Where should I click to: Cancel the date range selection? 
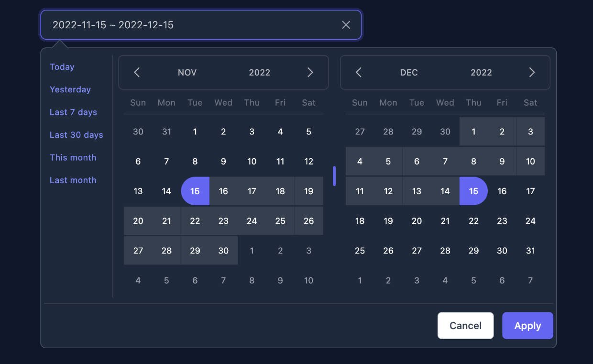465,325
